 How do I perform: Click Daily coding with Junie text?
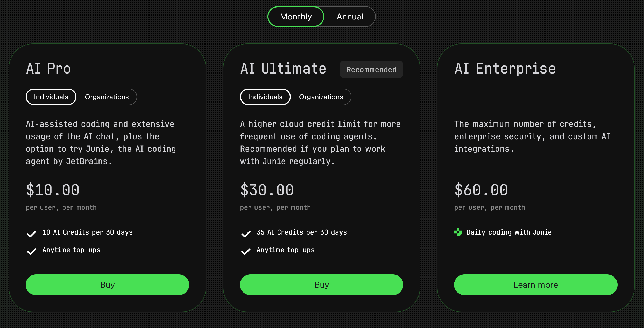click(509, 232)
